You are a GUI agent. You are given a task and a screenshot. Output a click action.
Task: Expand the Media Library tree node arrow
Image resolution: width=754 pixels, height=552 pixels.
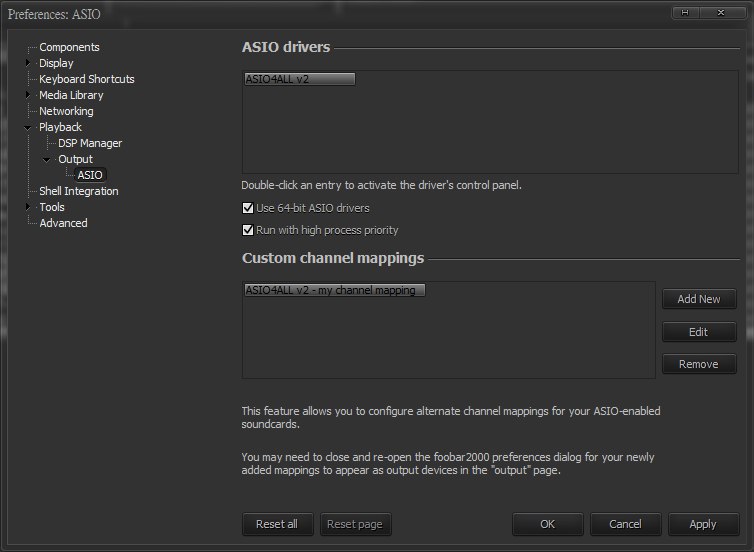point(28,95)
